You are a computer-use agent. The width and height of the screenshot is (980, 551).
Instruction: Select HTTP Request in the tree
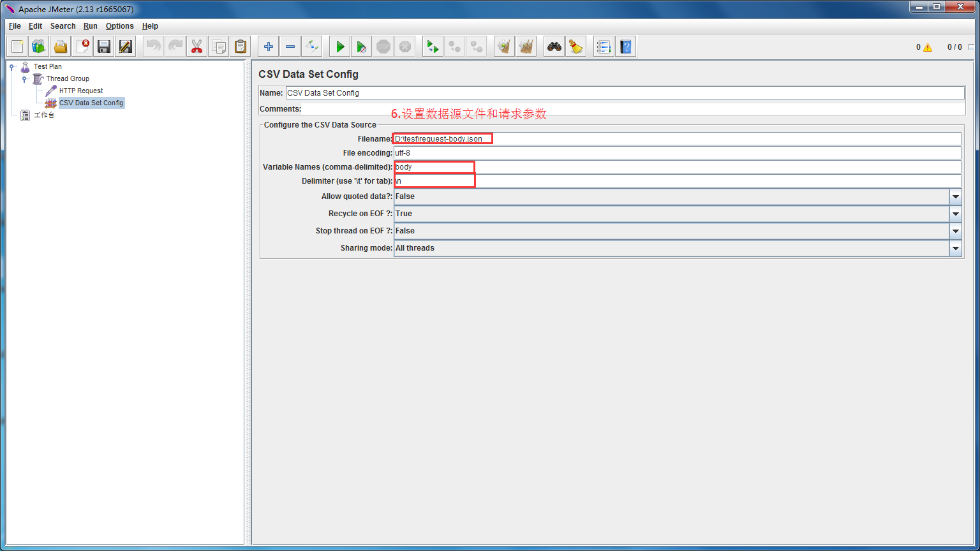pyautogui.click(x=81, y=91)
